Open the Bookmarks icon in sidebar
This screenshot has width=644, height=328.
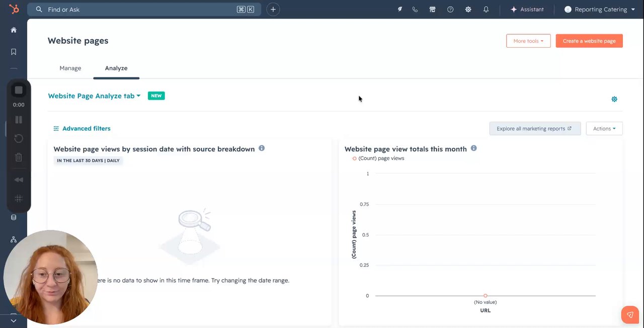[14, 52]
